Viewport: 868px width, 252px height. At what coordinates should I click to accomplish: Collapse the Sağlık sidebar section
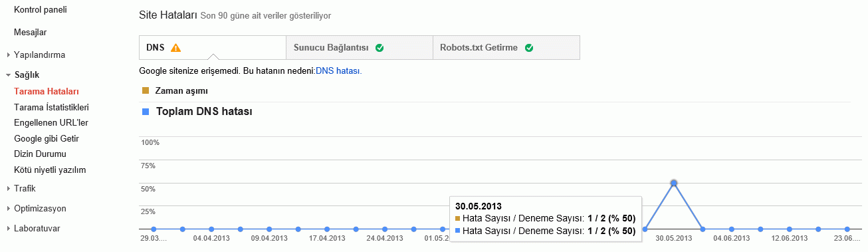click(x=9, y=75)
